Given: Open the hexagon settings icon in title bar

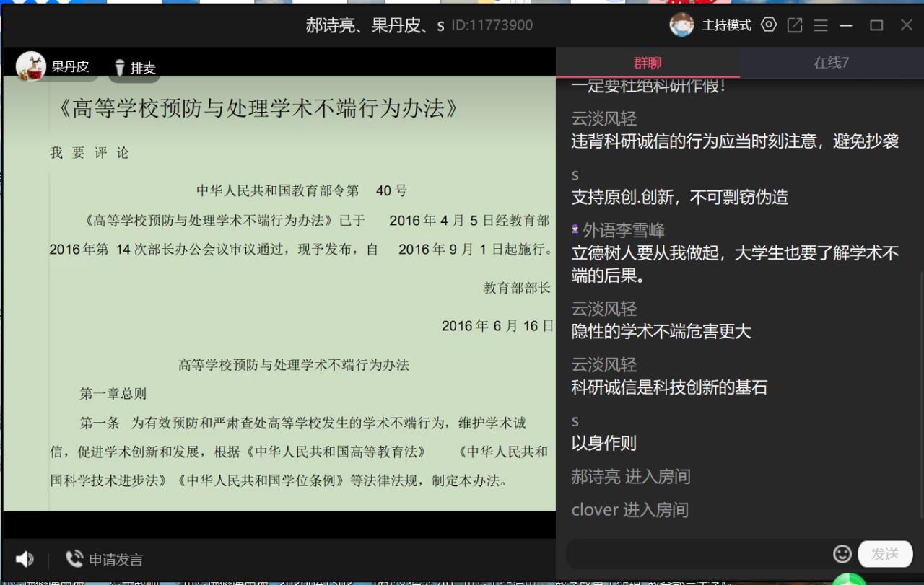Looking at the screenshot, I should click(769, 25).
